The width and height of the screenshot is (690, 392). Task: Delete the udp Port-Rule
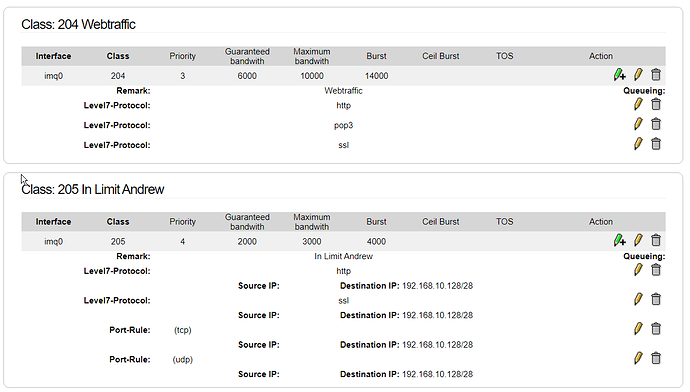point(656,358)
